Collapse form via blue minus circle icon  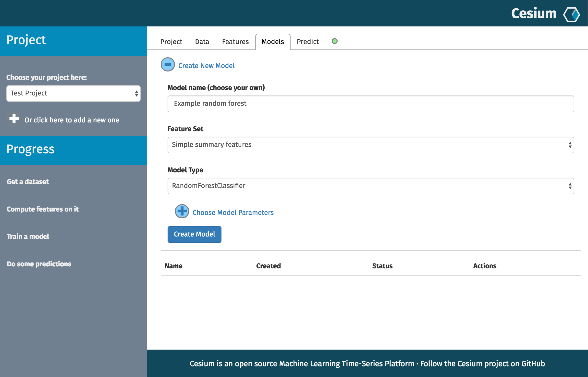[168, 65]
